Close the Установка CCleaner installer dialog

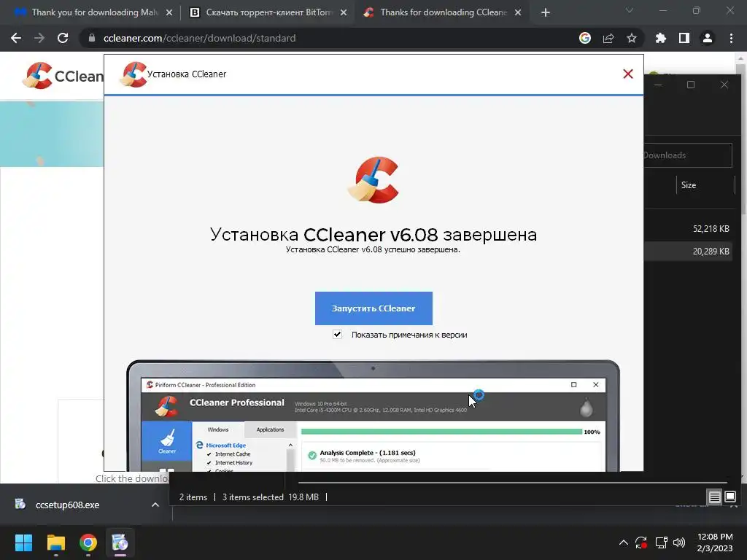[628, 74]
